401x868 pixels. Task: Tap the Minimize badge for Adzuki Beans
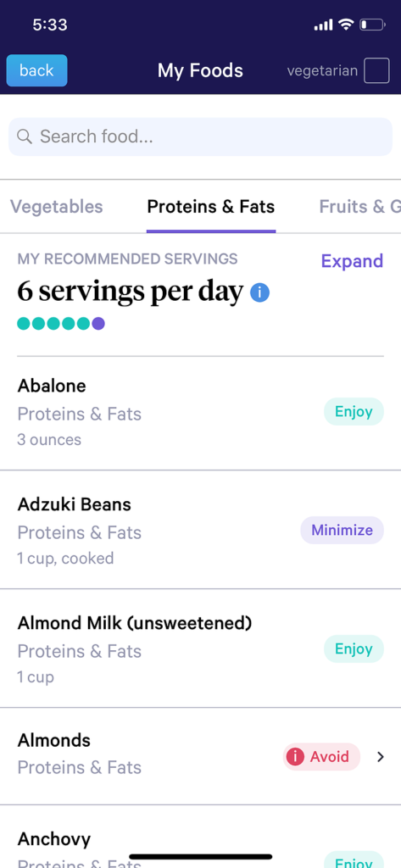tap(343, 531)
